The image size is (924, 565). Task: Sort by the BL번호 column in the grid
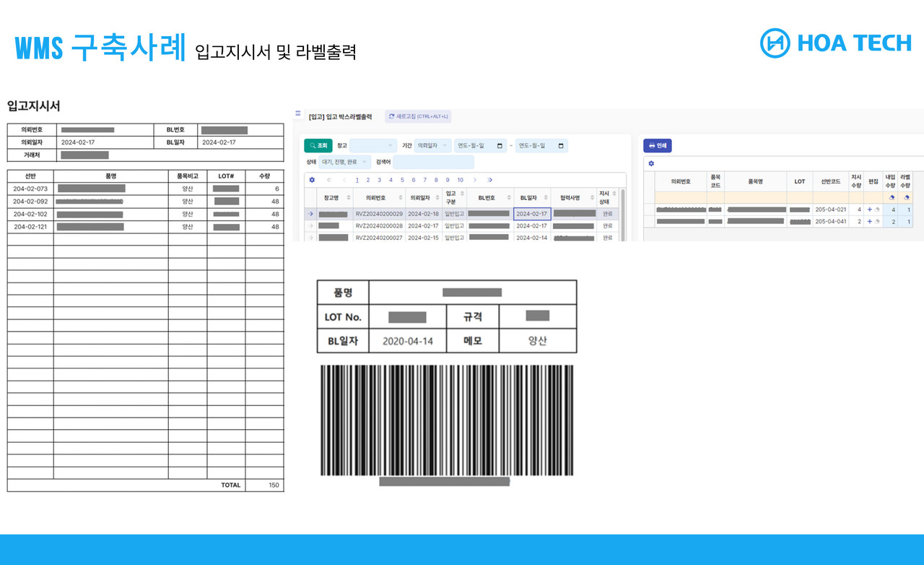click(x=490, y=197)
